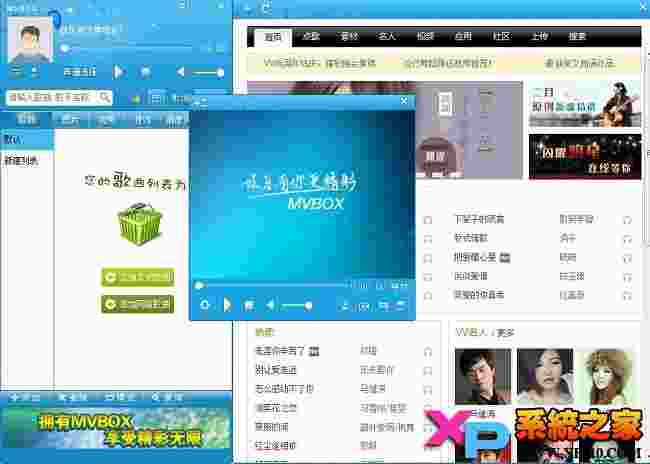Stop the video in the floating video window
The width and height of the screenshot is (650, 464).
[249, 306]
